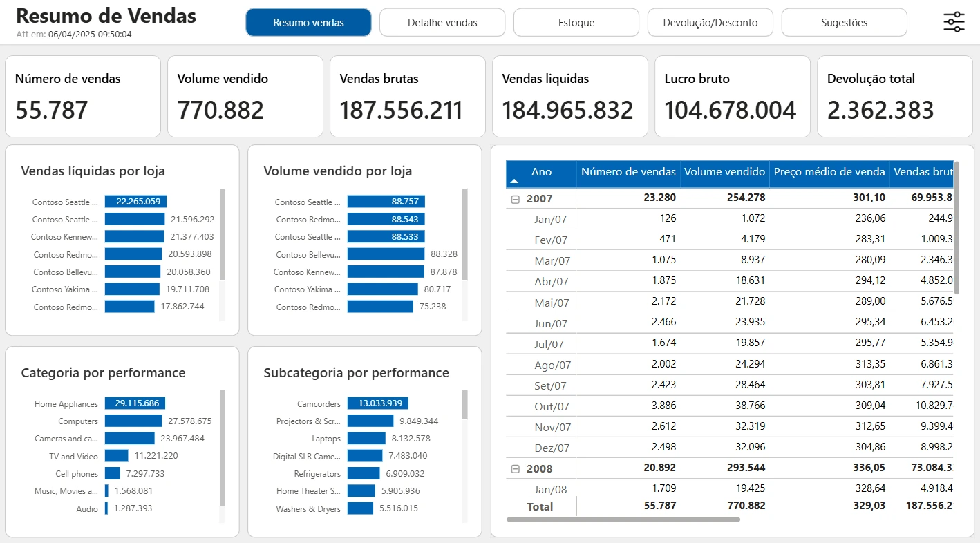Click the volume bar labeled 88.757
This screenshot has height=543, width=980.
coord(386,202)
